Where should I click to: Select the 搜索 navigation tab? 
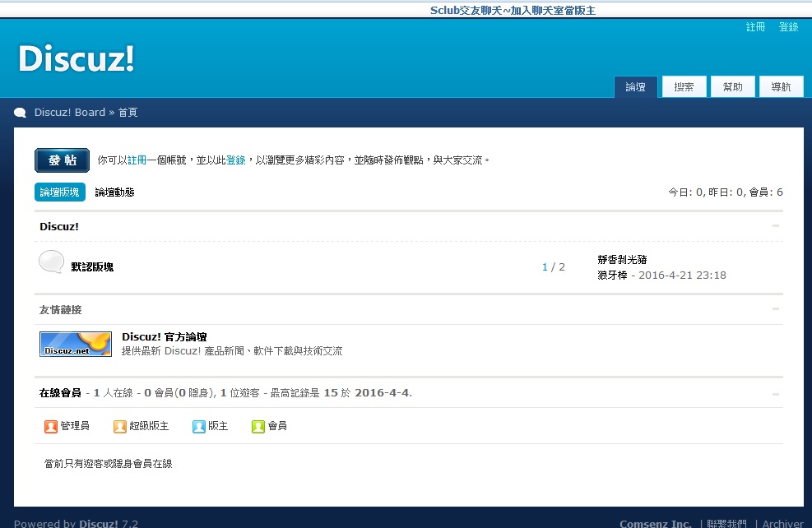684,87
